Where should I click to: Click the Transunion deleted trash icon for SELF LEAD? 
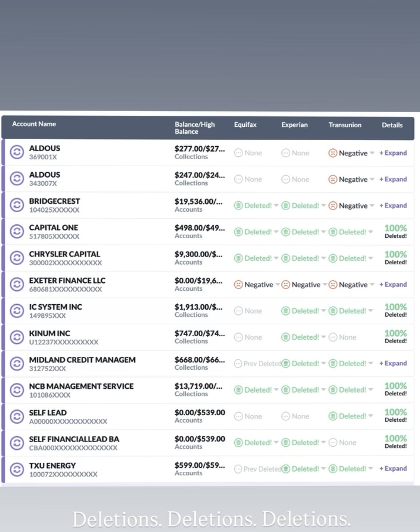pos(333,416)
